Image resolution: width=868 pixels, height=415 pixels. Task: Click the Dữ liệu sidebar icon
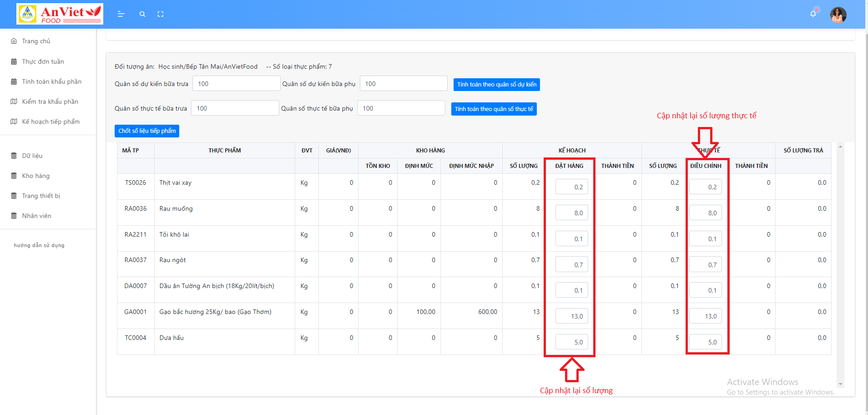click(14, 155)
